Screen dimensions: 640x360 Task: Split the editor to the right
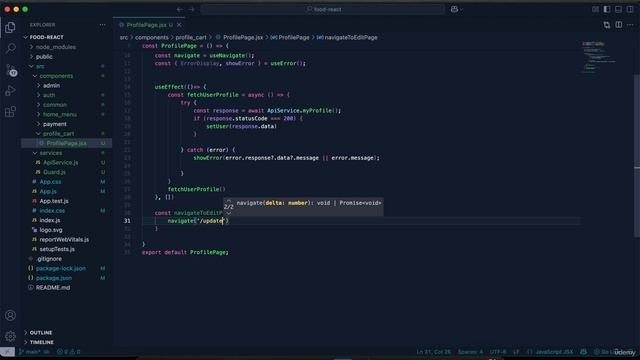point(619,25)
